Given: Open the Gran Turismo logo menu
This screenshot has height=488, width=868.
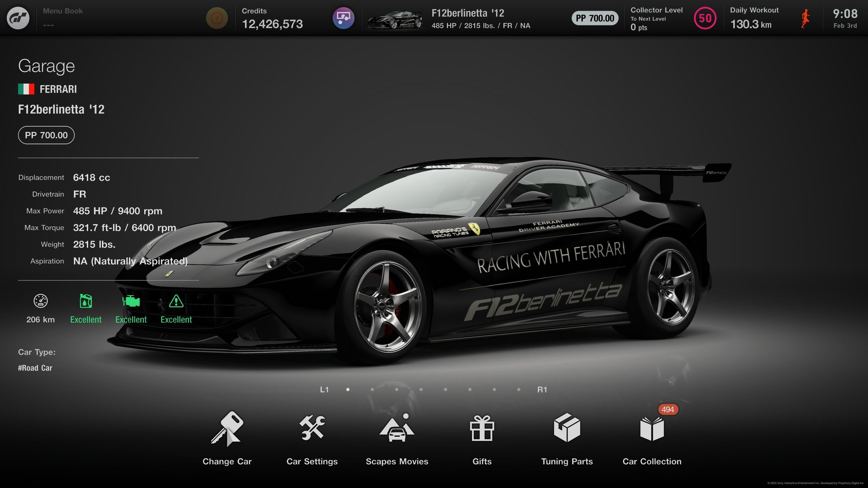Looking at the screenshot, I should tap(18, 18).
